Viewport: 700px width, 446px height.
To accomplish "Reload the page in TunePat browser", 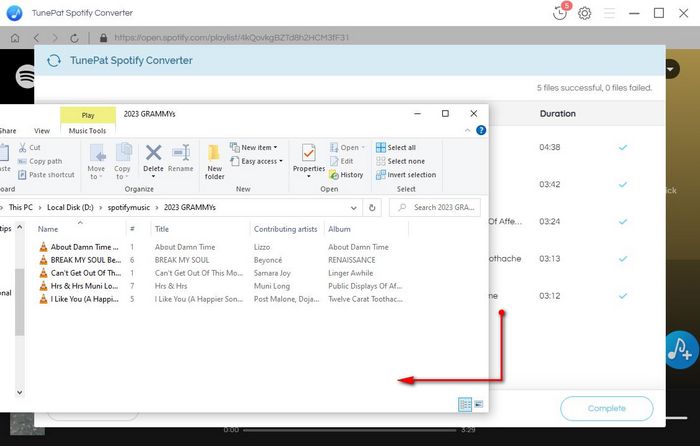I will (x=75, y=38).
